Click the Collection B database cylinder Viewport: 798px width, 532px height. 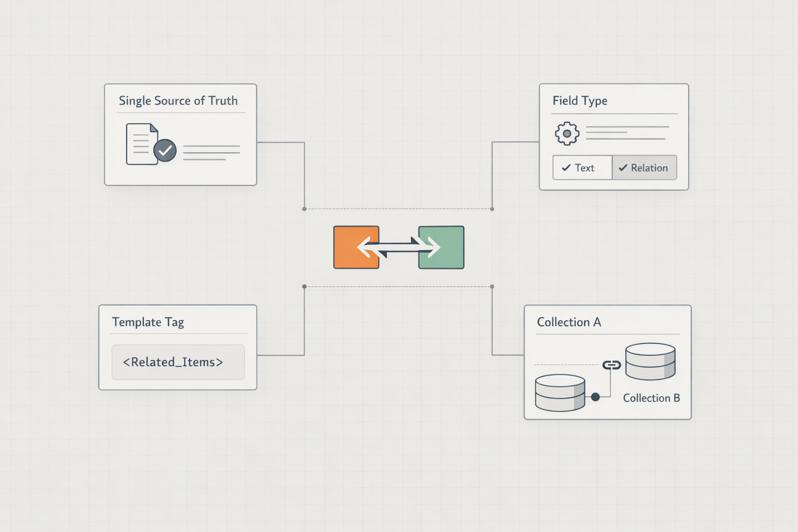coord(650,362)
